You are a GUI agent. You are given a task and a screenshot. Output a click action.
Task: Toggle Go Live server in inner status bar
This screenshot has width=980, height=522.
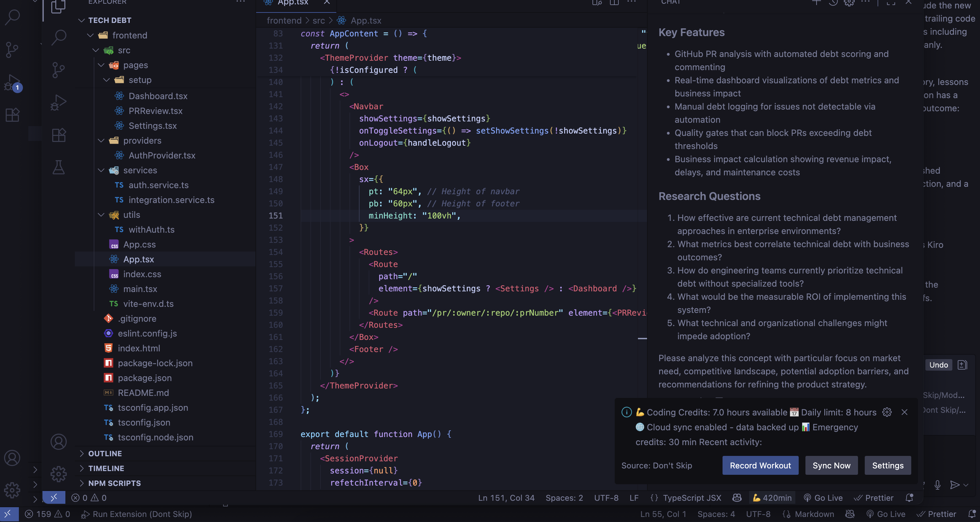click(x=823, y=498)
